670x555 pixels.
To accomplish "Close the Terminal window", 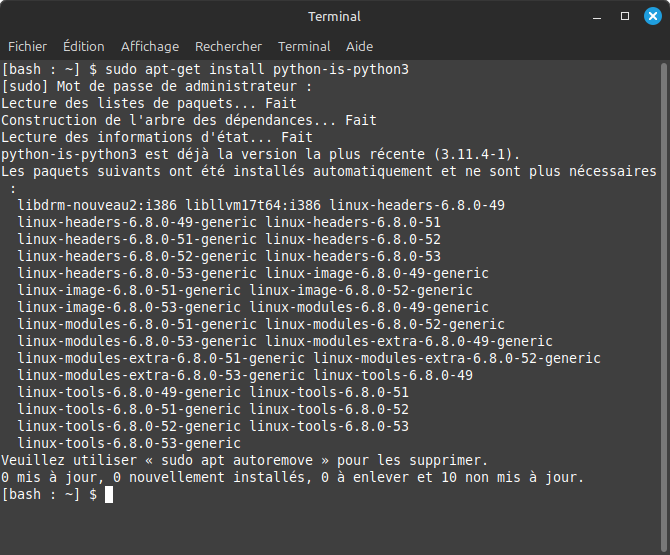I will 653,16.
